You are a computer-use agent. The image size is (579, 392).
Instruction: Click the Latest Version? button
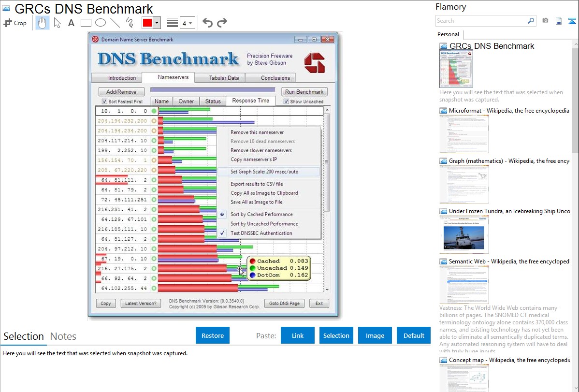pyautogui.click(x=141, y=304)
